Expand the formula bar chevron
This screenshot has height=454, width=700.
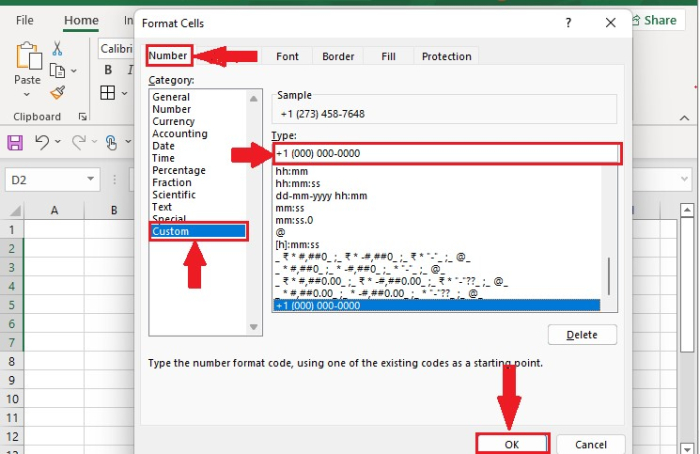tap(684, 179)
